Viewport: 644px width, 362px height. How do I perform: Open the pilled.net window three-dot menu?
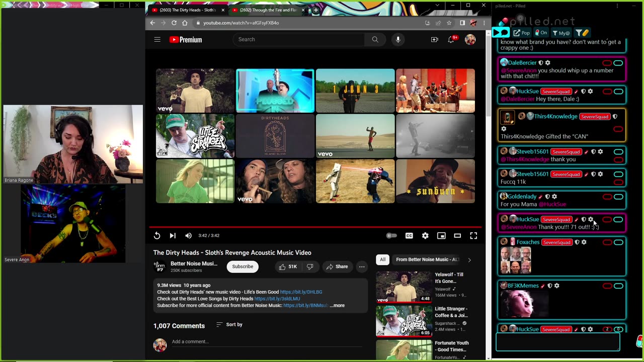pos(617,6)
